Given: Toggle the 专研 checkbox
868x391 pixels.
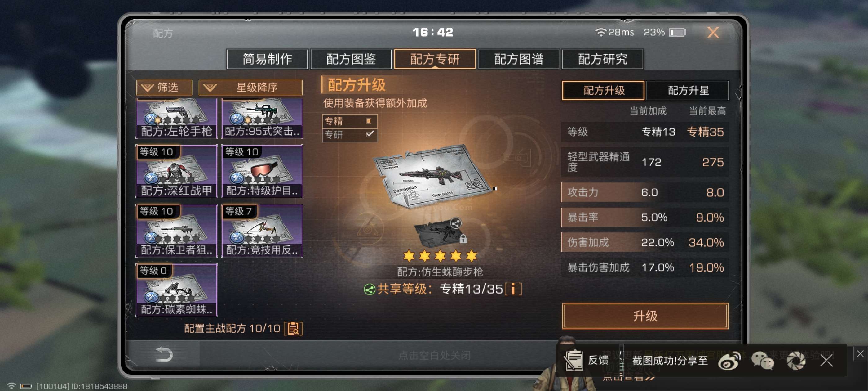Looking at the screenshot, I should coord(370,134).
